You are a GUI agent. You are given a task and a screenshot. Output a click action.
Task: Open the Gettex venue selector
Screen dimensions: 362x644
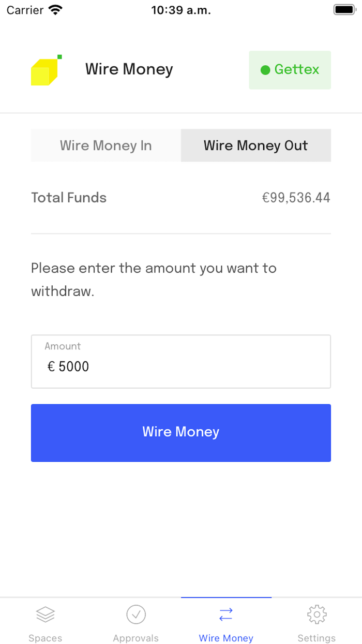290,70
